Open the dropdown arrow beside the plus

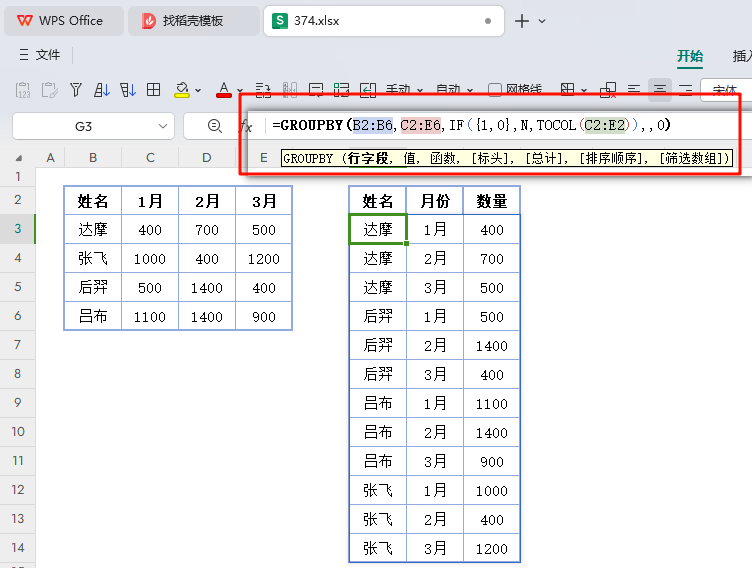(x=542, y=21)
